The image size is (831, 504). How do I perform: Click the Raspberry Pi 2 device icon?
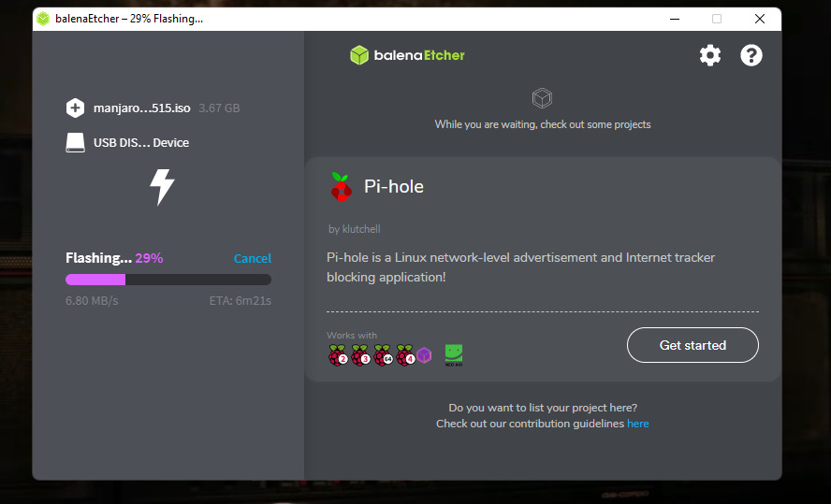338,355
